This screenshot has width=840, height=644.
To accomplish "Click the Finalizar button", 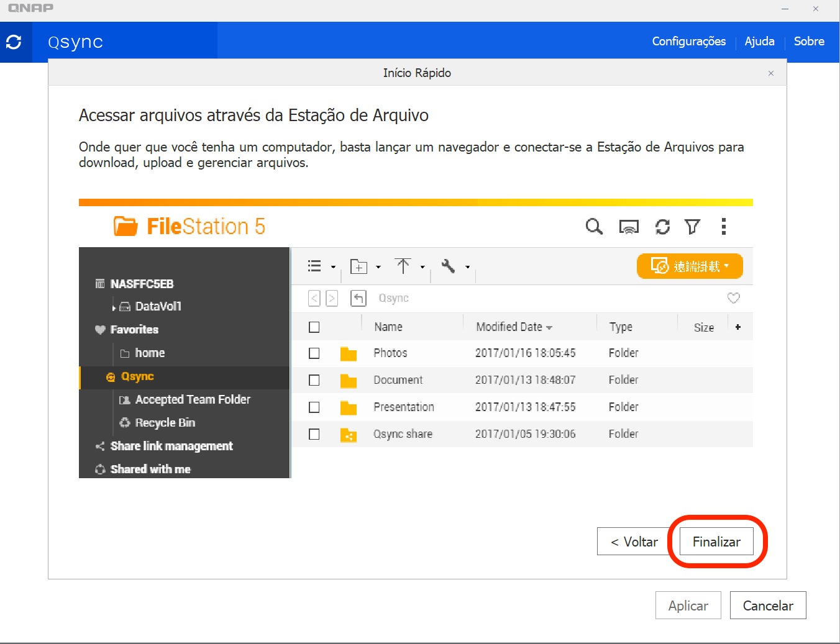I will pos(716,542).
